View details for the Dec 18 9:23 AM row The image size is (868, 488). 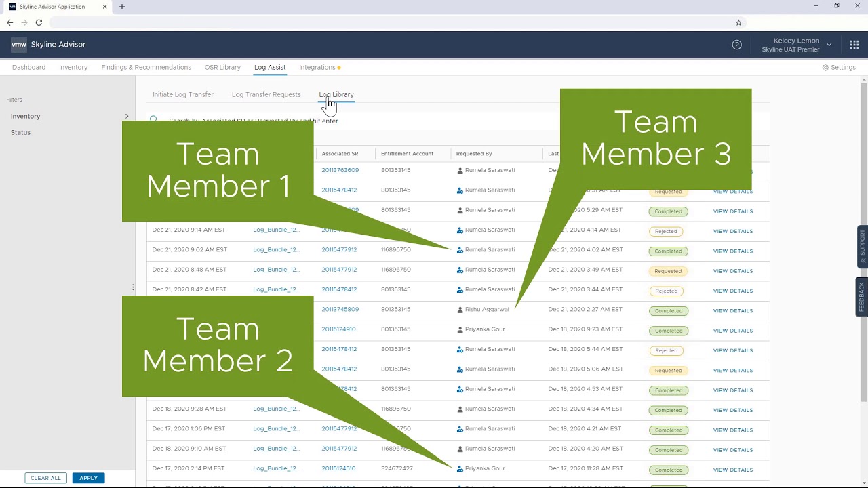[732, 331]
